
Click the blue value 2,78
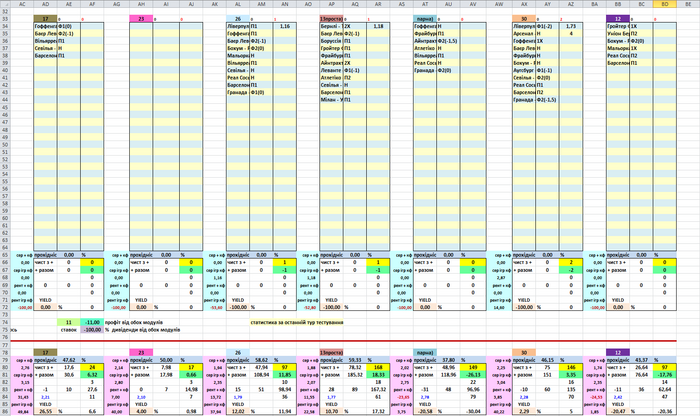coord(425,397)
